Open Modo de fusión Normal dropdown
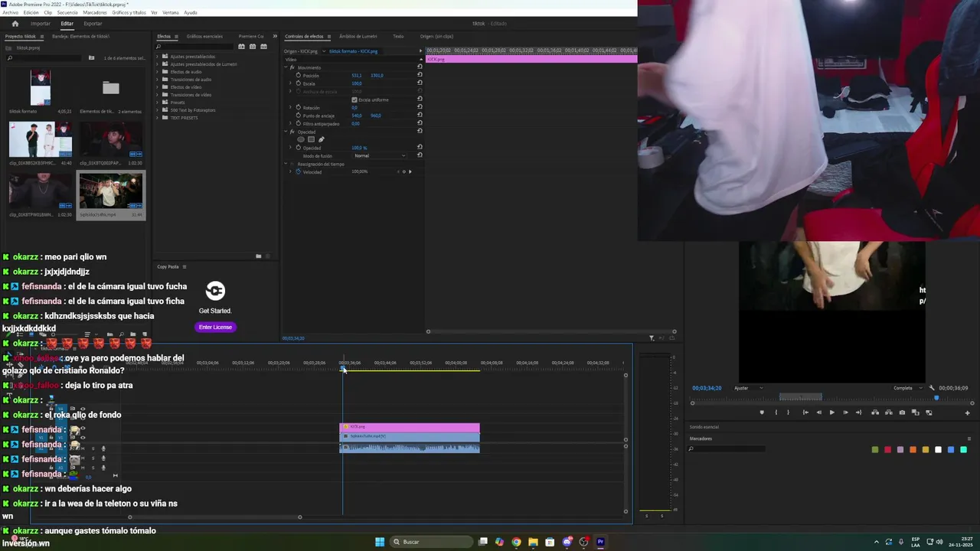This screenshot has width=980, height=551. click(x=380, y=155)
